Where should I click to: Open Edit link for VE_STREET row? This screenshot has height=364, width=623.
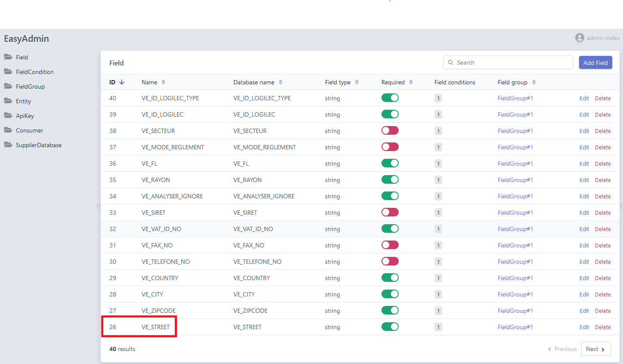coord(584,327)
